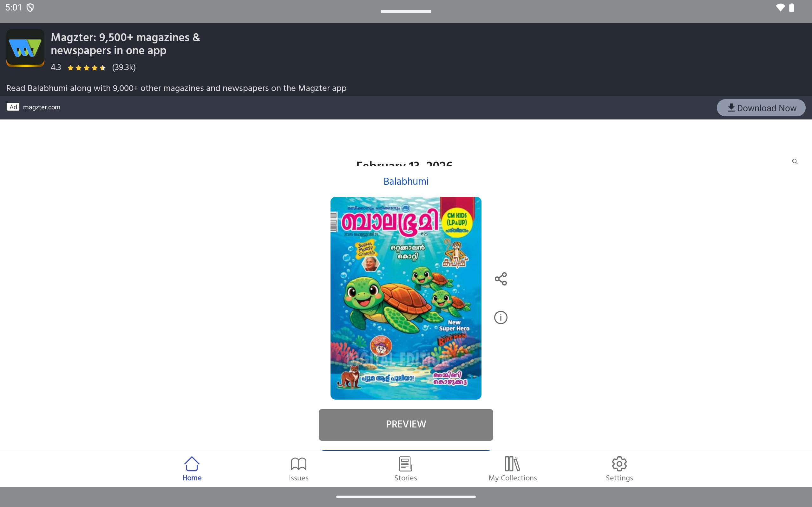Open the magazine info icon
The width and height of the screenshot is (812, 507).
tap(501, 317)
